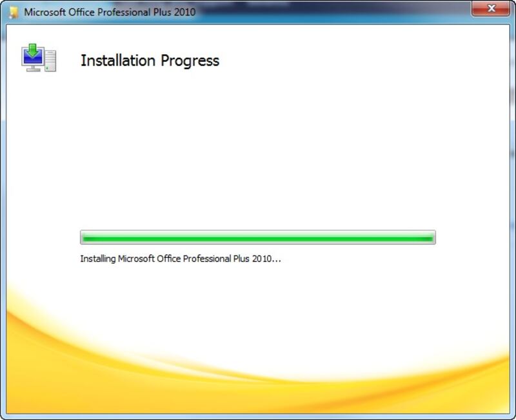Click the word "Progress" in the heading
Screen dimensions: 516x420
click(191, 61)
